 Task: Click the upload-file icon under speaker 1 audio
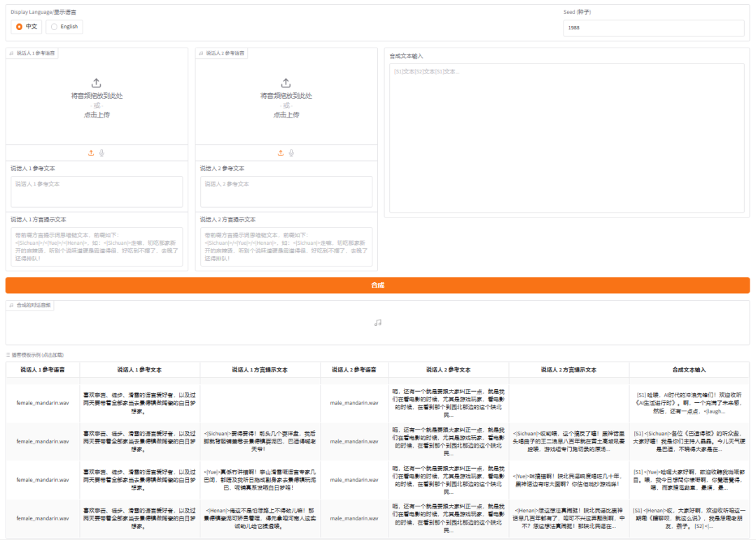click(x=90, y=152)
